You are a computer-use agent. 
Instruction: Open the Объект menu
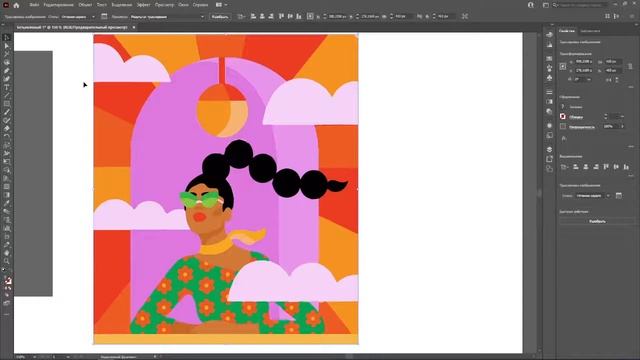click(85, 5)
